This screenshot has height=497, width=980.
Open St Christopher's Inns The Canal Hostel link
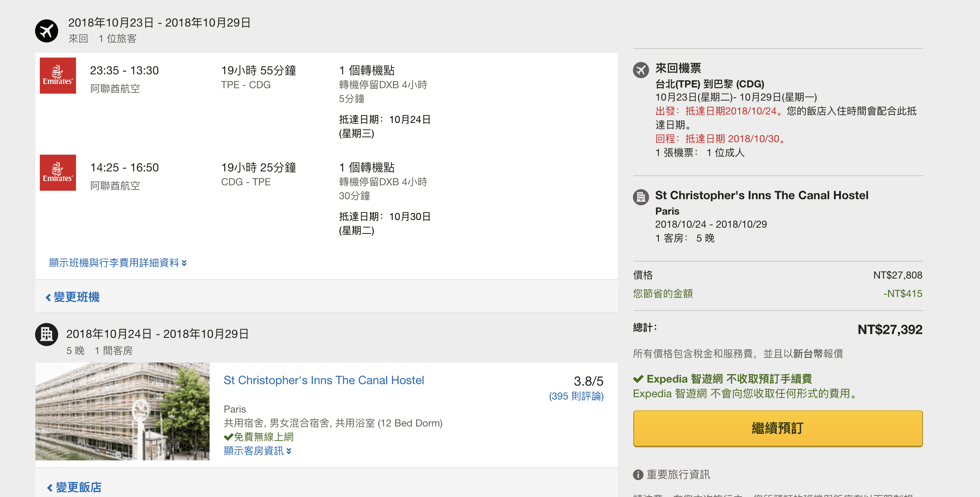[324, 380]
